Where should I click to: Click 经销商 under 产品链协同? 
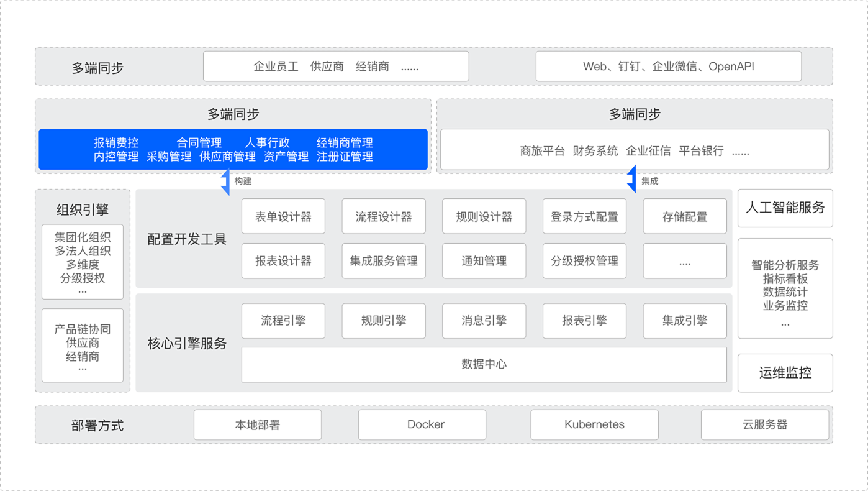pos(83,357)
